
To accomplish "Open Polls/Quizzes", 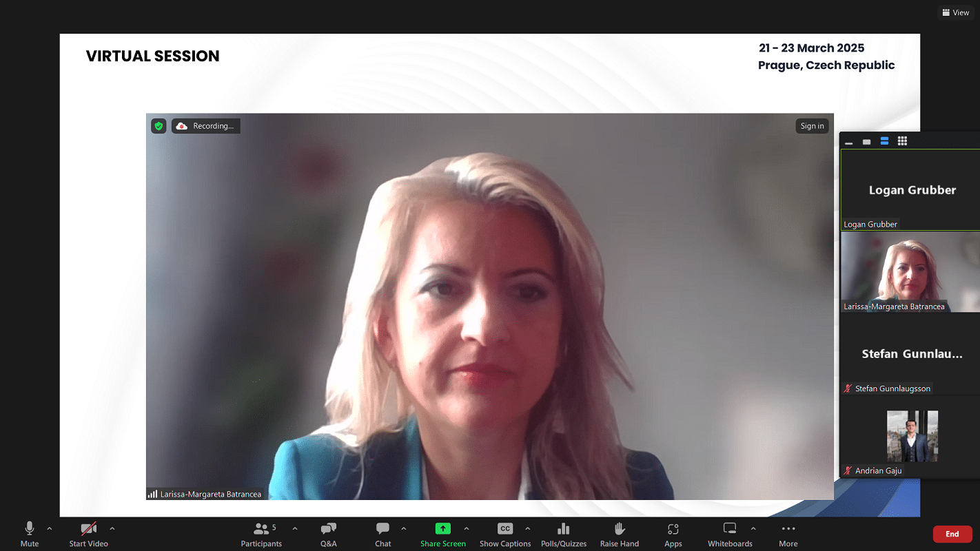I will (x=563, y=534).
